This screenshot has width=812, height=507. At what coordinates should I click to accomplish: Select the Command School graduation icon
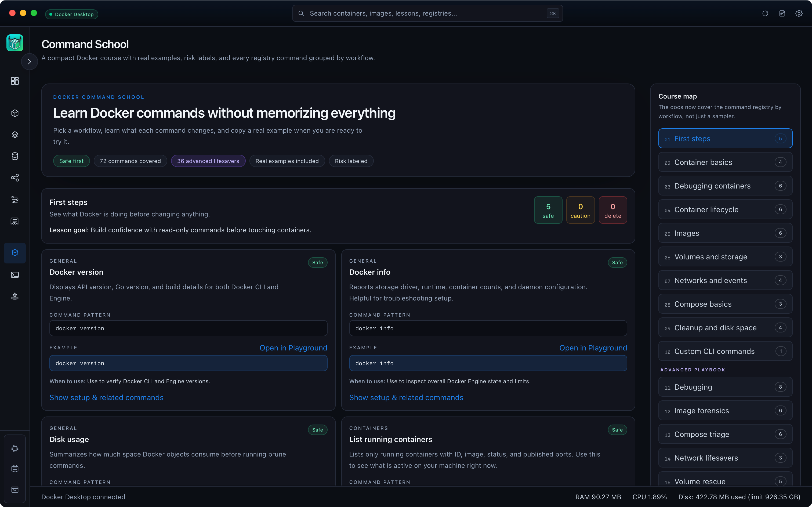click(x=15, y=253)
